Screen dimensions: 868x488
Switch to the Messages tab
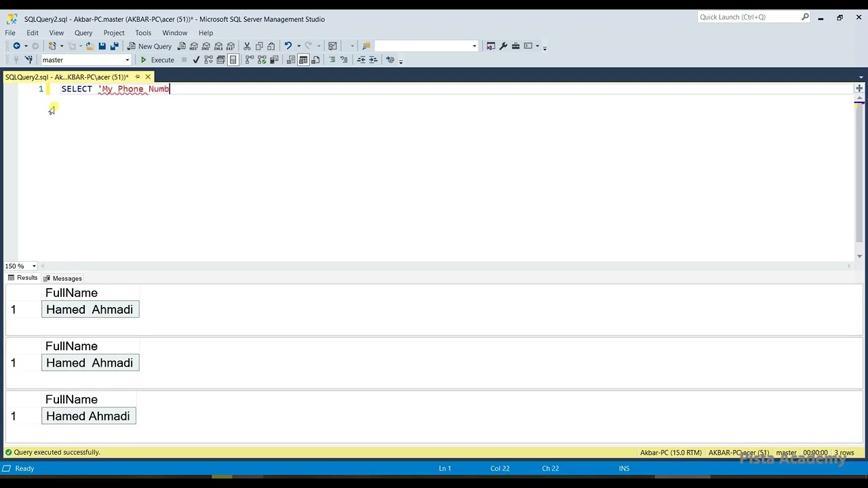click(62, 278)
